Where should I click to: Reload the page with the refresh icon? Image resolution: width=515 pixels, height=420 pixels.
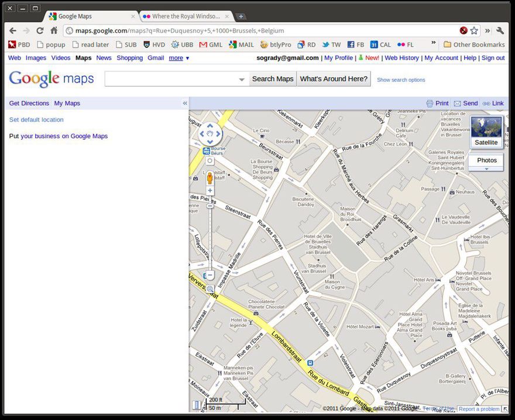pos(40,31)
